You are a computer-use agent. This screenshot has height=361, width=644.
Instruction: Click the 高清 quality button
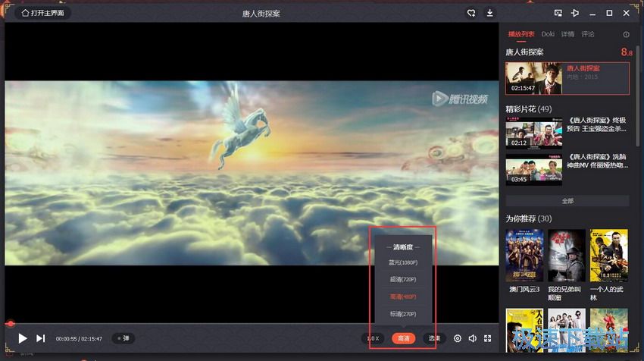tap(403, 338)
